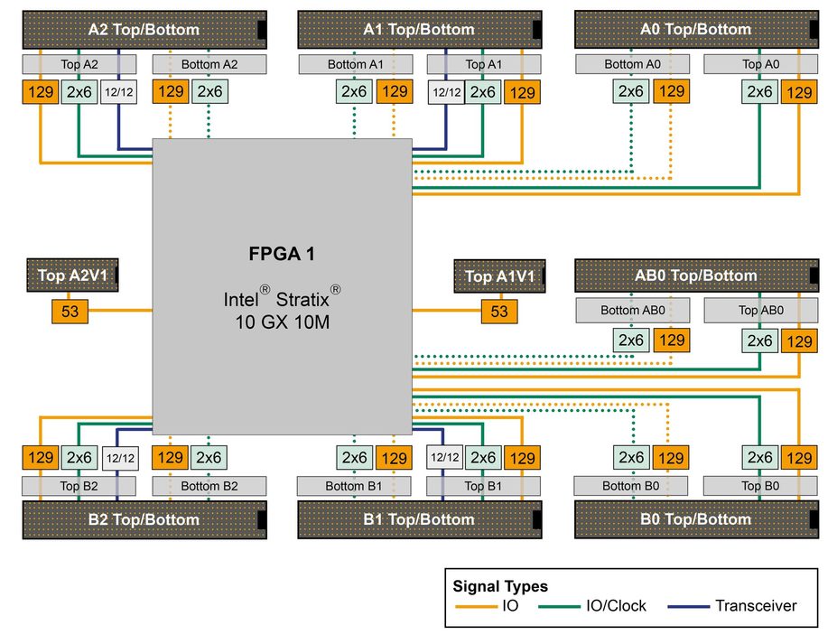Click the 2x6 box above Bottom B2

tap(209, 458)
